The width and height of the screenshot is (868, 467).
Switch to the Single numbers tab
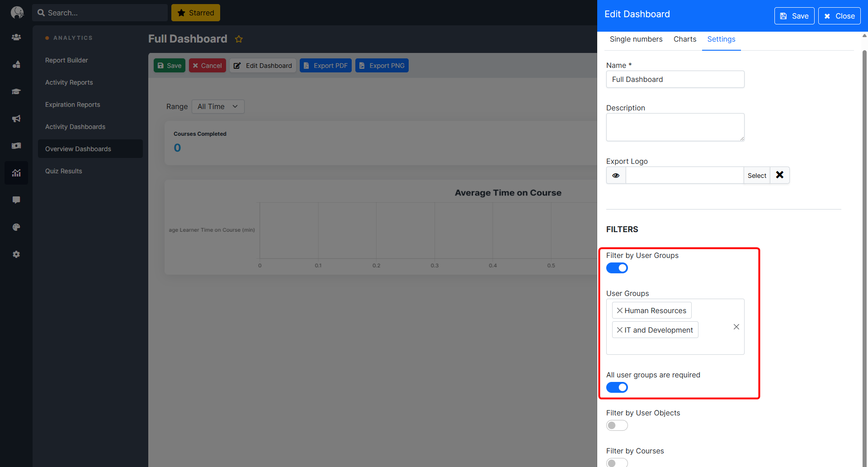point(636,39)
